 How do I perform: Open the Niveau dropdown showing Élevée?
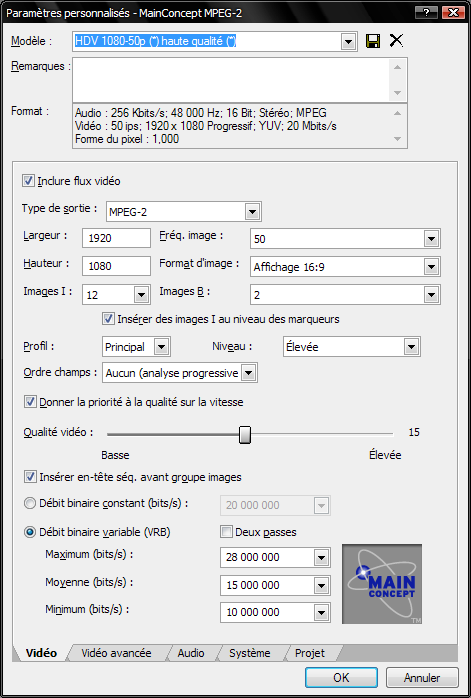pyautogui.click(x=411, y=347)
